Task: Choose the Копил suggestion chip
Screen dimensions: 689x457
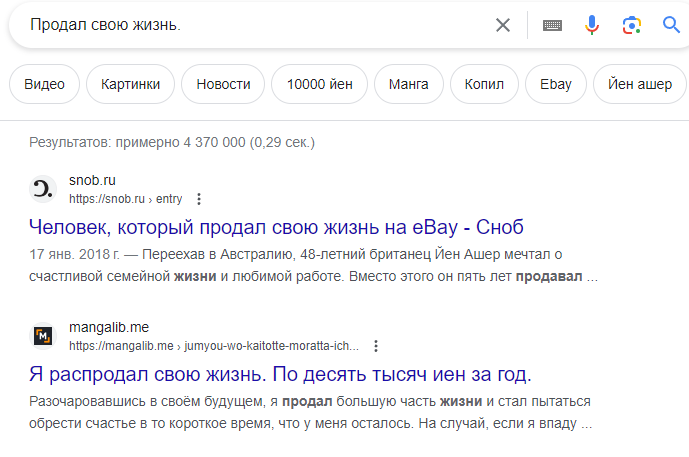Action: click(484, 84)
